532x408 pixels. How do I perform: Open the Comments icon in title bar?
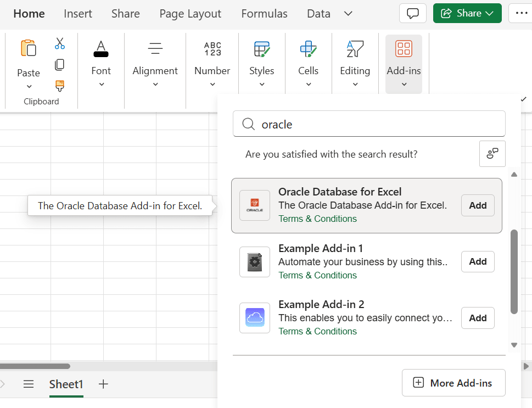point(412,13)
